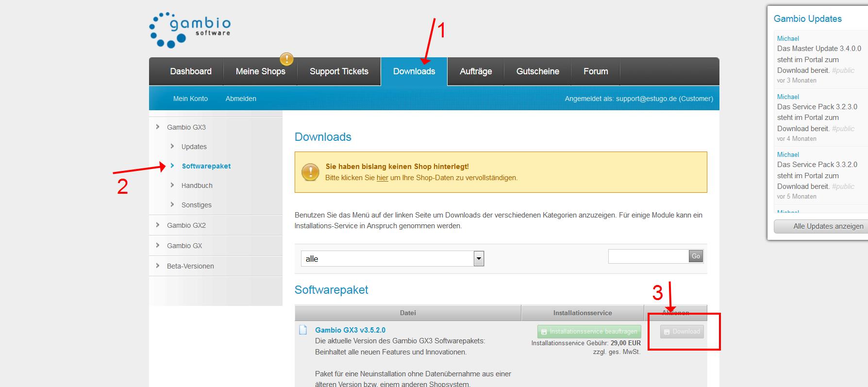
Task: Click the 'vor 5 Monaten' timestamp
Action: coord(797,197)
